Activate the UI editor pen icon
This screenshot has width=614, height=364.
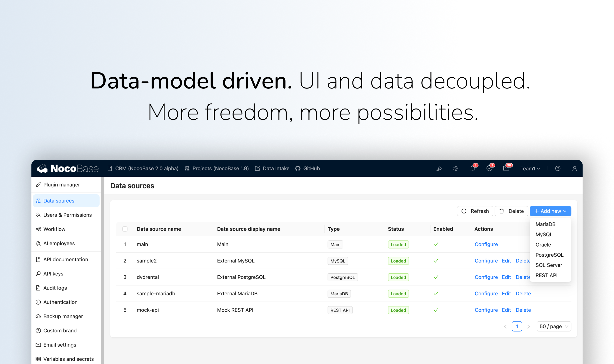[x=439, y=168]
